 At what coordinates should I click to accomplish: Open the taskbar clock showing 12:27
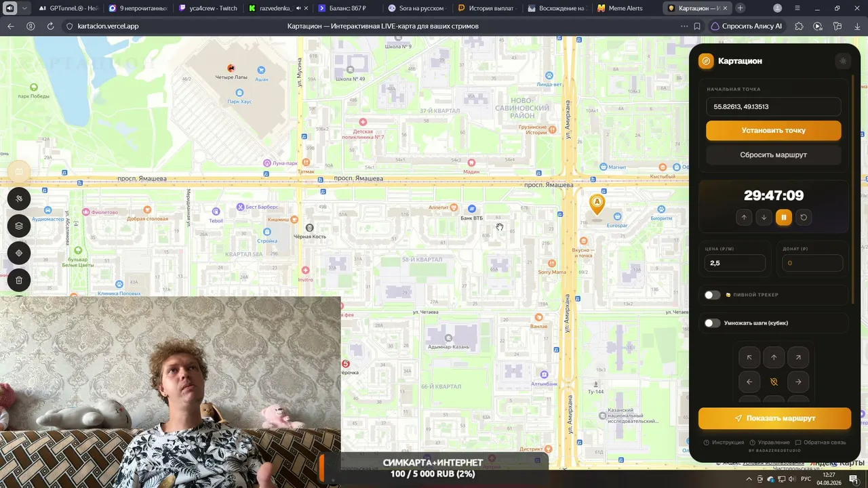tap(829, 479)
